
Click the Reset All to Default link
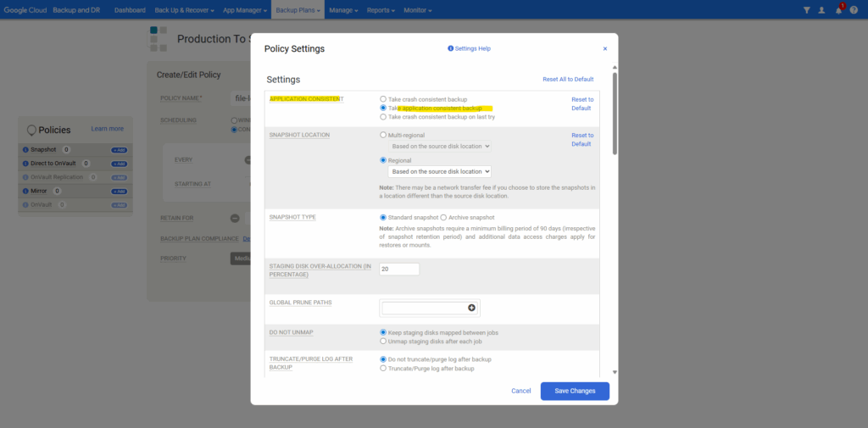[x=568, y=79]
